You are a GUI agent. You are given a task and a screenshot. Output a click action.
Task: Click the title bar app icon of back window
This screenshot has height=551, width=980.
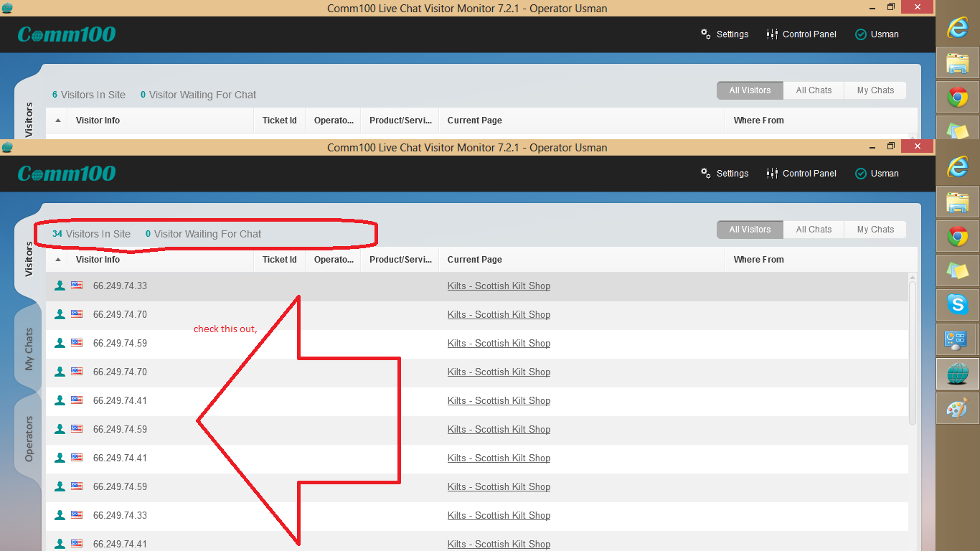[x=7, y=7]
